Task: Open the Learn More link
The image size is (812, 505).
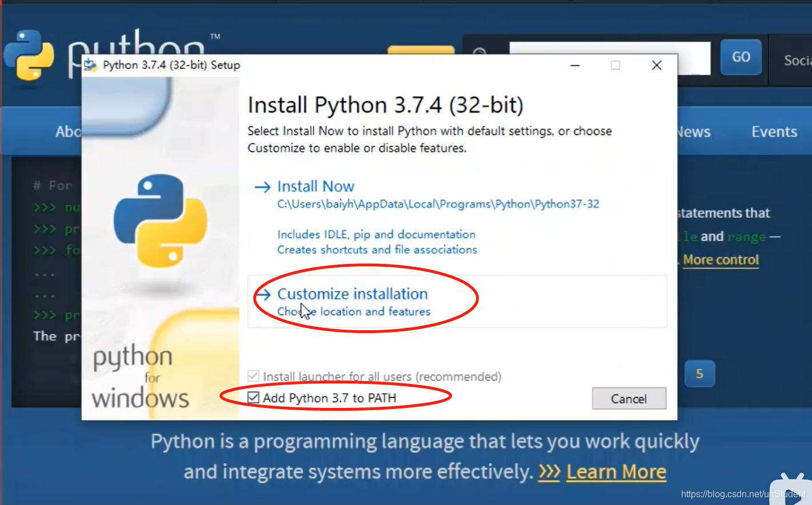Action: (616, 472)
